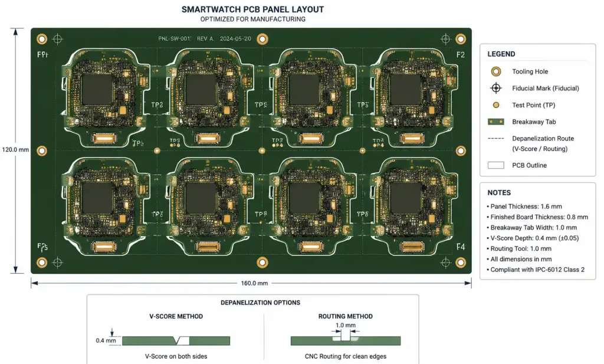The image size is (604, 364).
Task: Click the fiducial crosshair next to F2 corner
Action: click(445, 39)
